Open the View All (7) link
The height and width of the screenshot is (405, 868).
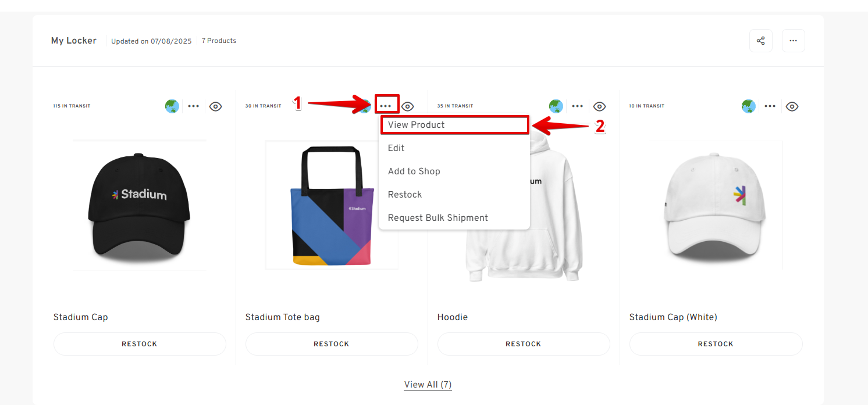[428, 385]
